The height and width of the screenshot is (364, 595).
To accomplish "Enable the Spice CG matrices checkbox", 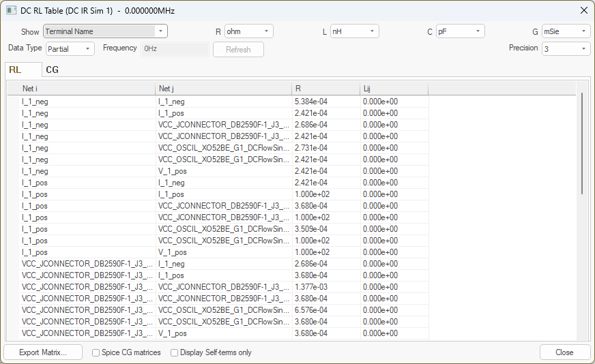I will [x=96, y=352].
